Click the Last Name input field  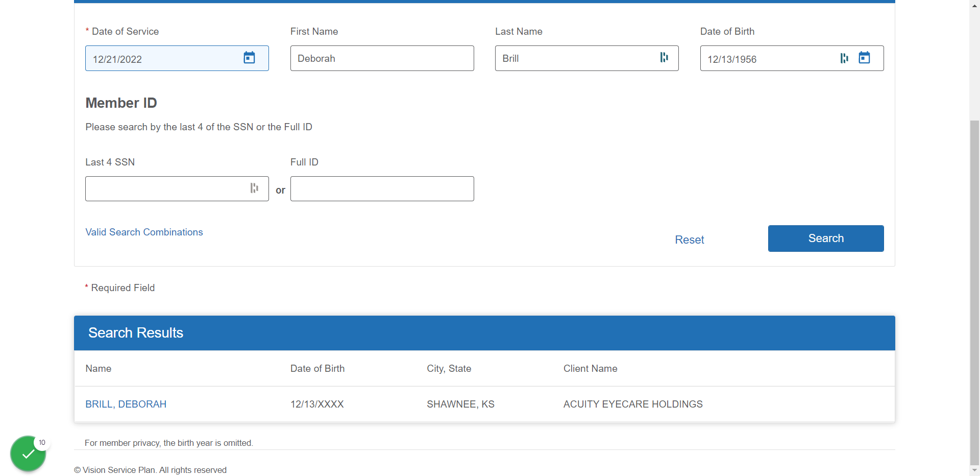coord(587,58)
